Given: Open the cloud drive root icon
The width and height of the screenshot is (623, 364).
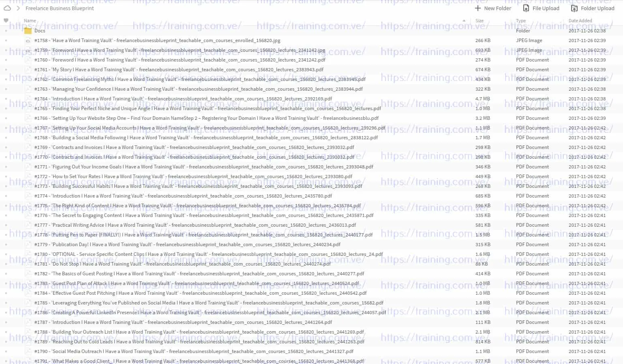Looking at the screenshot, I should pos(7,8).
